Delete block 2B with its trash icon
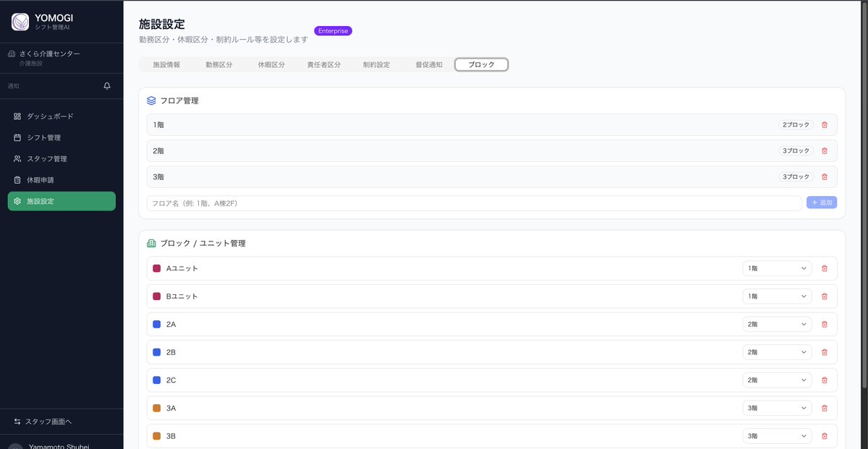This screenshot has width=868, height=449. pyautogui.click(x=825, y=352)
